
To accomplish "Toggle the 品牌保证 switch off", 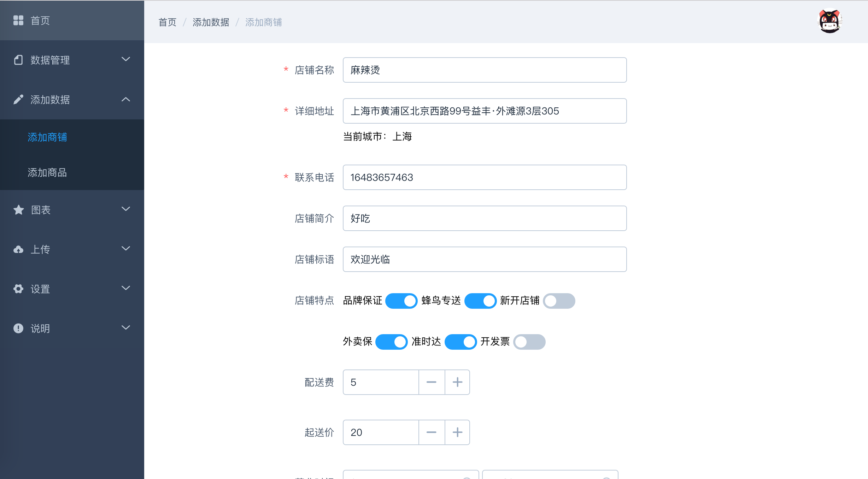I will (x=401, y=301).
